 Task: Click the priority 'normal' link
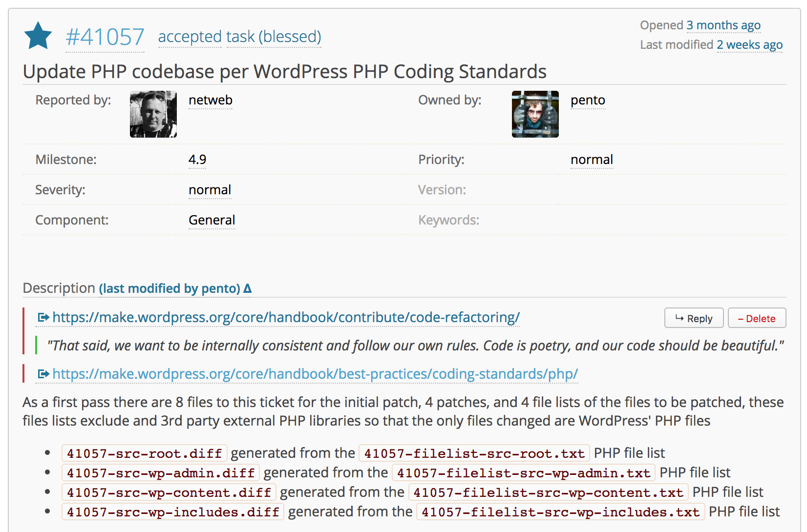coord(592,160)
